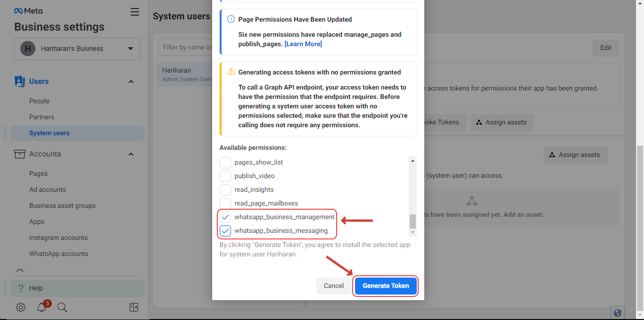Open Pages under Accounts
The height and width of the screenshot is (320, 644).
pos(38,173)
